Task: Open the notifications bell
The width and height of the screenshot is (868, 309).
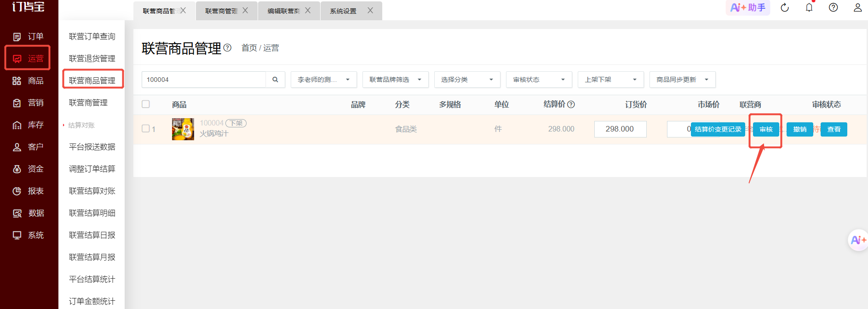Action: point(809,7)
